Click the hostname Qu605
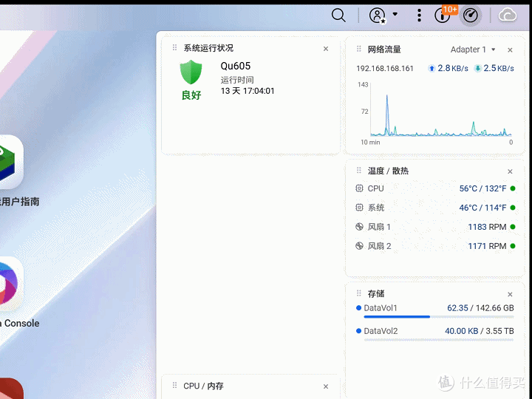The width and height of the screenshot is (532, 399). pyautogui.click(x=236, y=66)
